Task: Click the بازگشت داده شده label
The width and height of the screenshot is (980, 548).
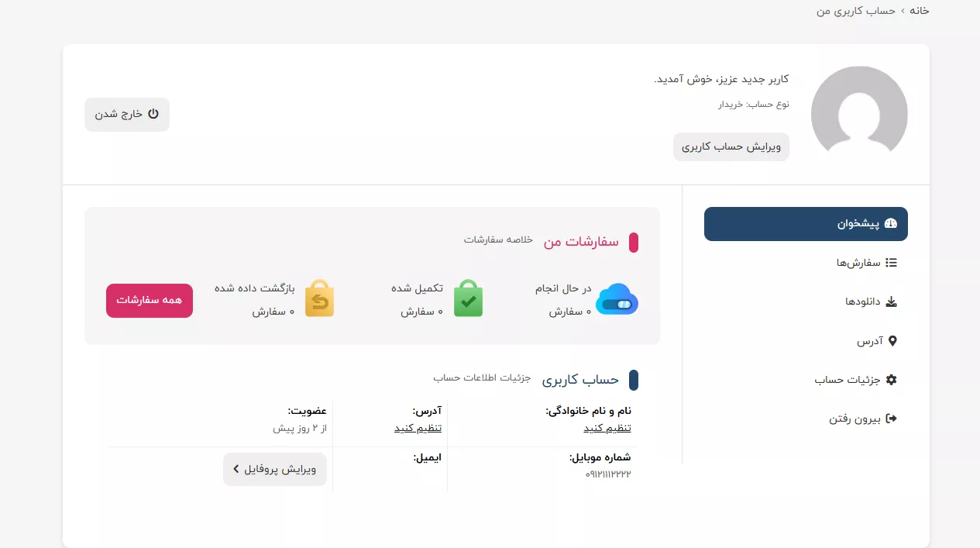Action: [x=255, y=288]
